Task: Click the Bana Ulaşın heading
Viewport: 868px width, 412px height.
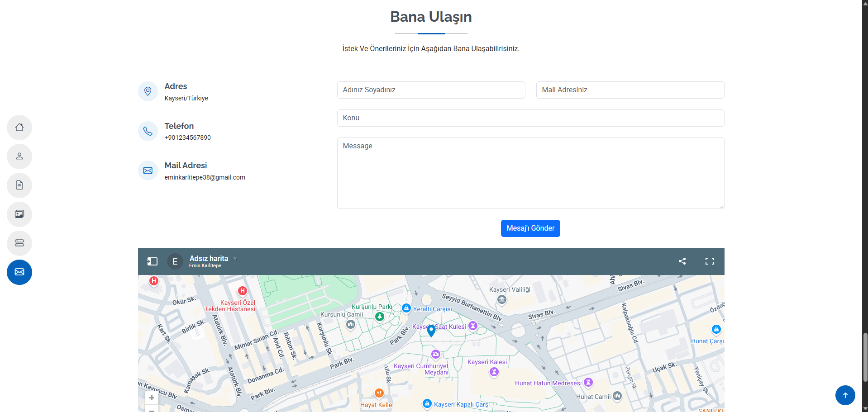Action: click(x=431, y=17)
